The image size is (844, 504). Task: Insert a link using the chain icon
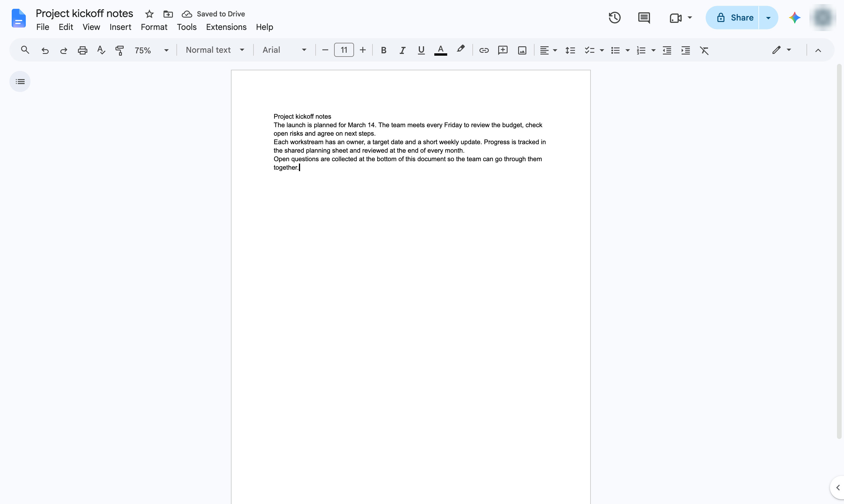click(x=484, y=50)
